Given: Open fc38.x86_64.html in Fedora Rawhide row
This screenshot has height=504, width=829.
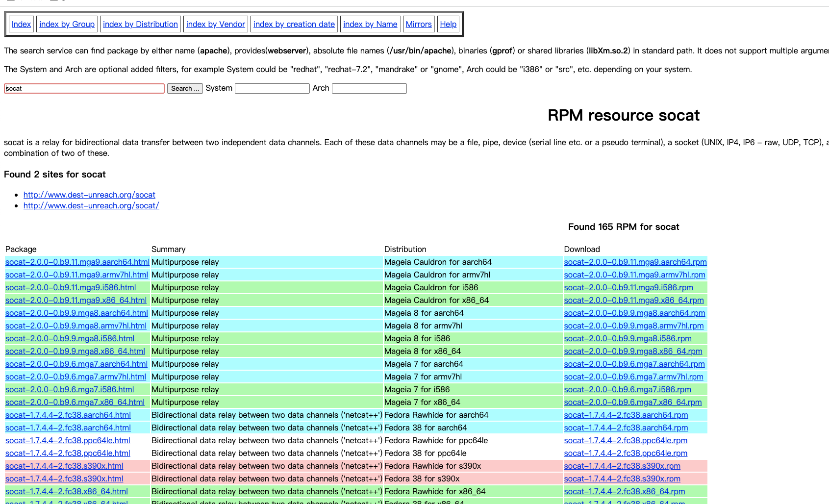Looking at the screenshot, I should coord(67,491).
